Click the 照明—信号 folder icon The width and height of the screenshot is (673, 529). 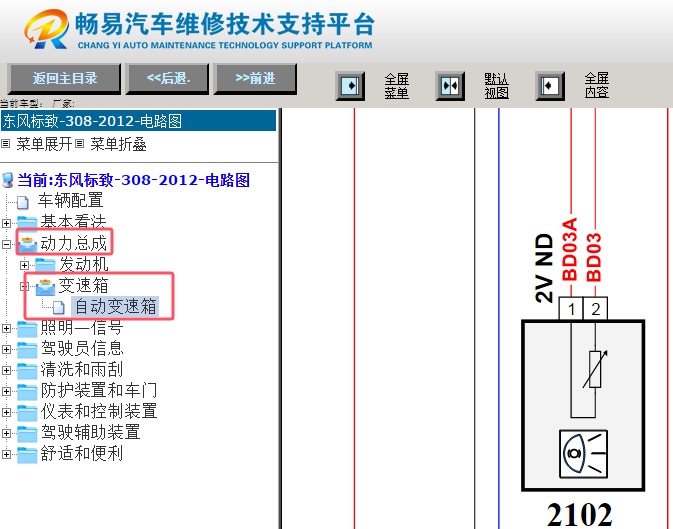point(27,328)
